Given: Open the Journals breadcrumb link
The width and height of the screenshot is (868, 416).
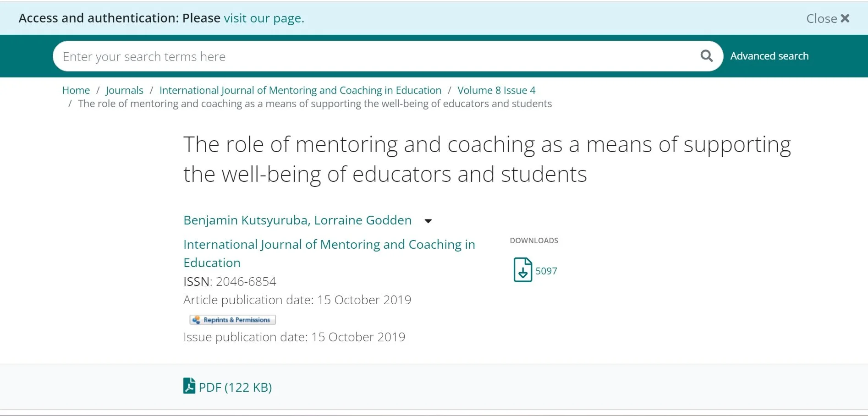Looking at the screenshot, I should tap(124, 90).
